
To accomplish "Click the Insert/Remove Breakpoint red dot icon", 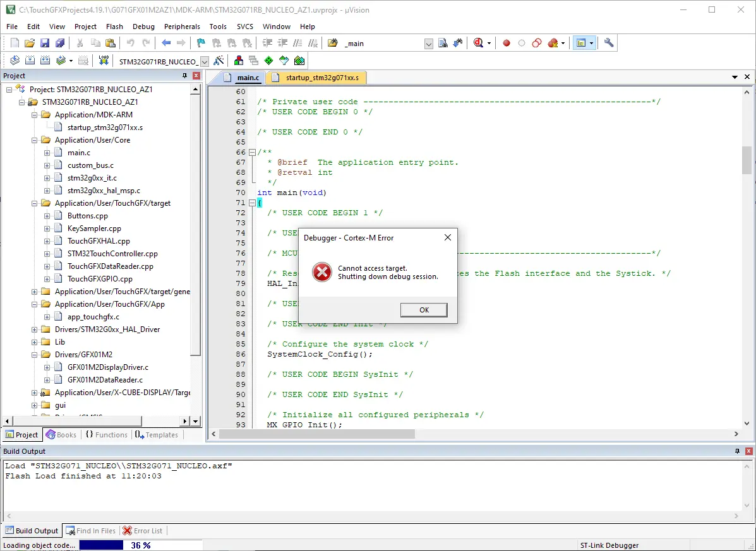I will pyautogui.click(x=506, y=43).
